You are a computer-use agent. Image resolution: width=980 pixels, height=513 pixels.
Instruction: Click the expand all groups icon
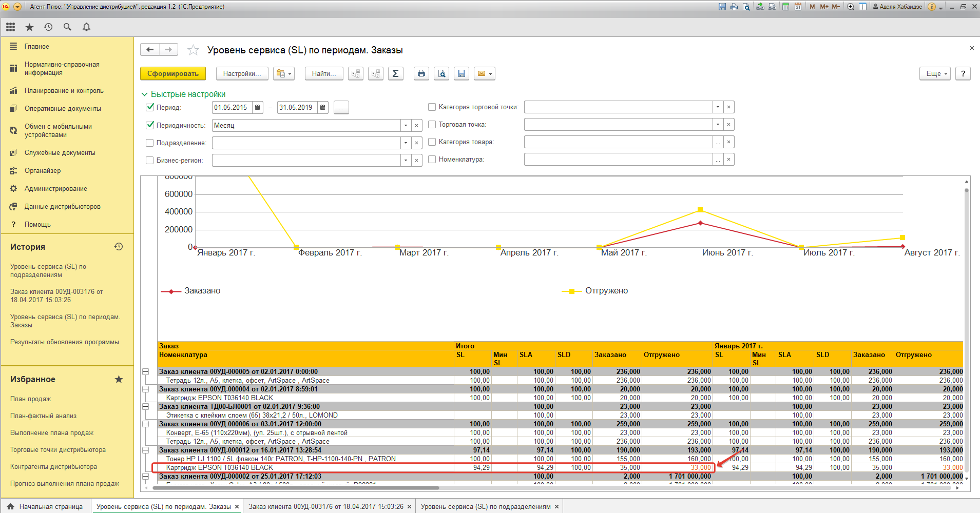tap(376, 74)
